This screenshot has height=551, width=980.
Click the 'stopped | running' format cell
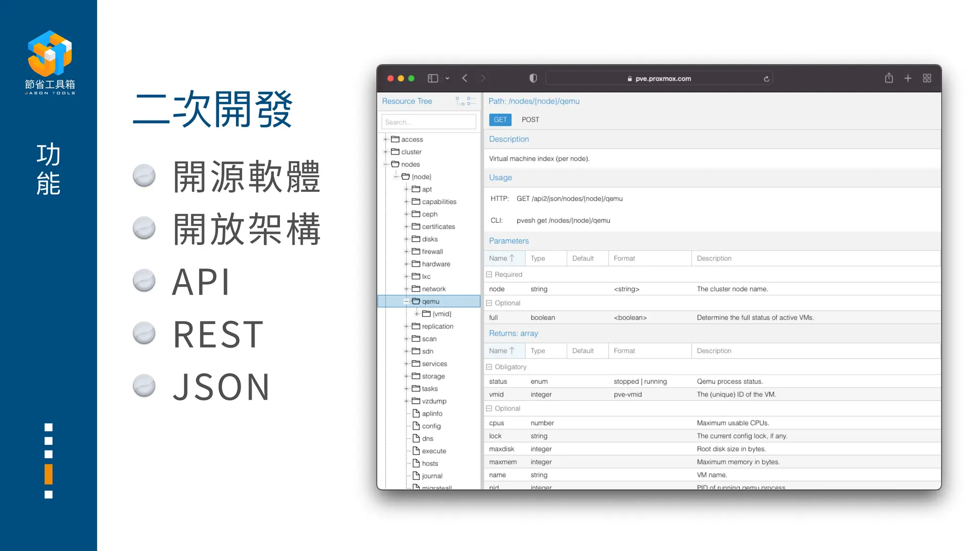pyautogui.click(x=640, y=381)
